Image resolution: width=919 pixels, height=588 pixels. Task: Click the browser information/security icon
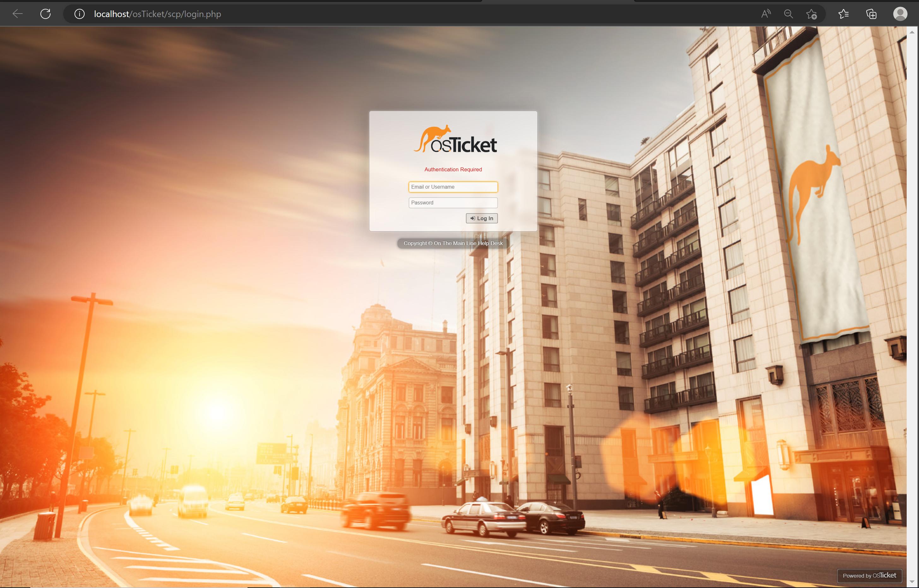point(79,13)
